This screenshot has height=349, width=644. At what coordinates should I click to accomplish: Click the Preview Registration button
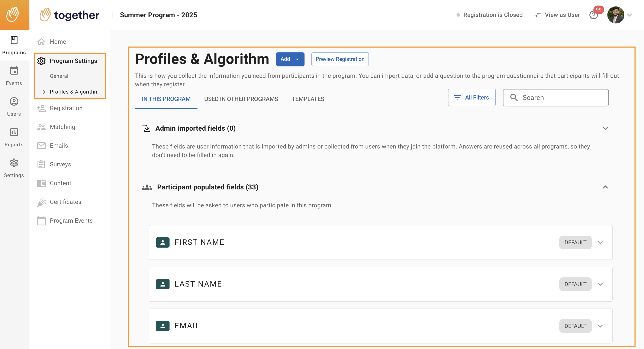(340, 59)
